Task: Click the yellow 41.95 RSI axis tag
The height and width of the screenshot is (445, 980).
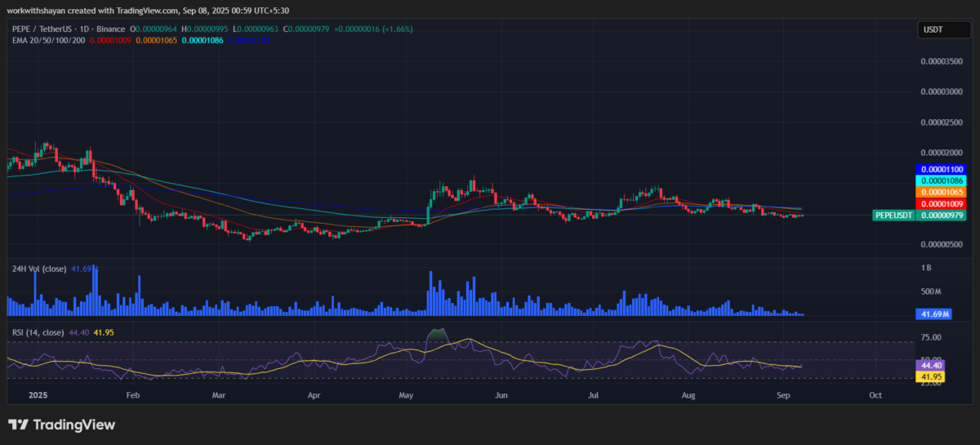Action: [x=931, y=377]
